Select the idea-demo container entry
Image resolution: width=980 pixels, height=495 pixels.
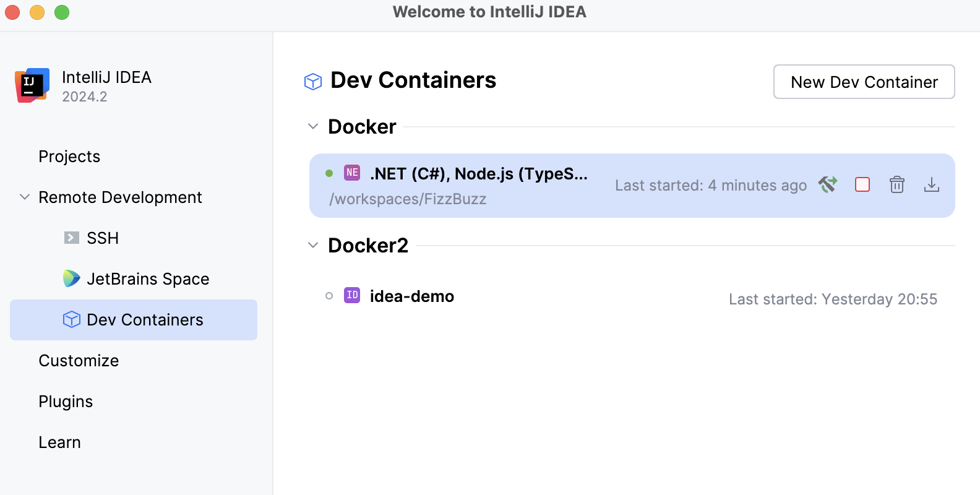point(412,296)
